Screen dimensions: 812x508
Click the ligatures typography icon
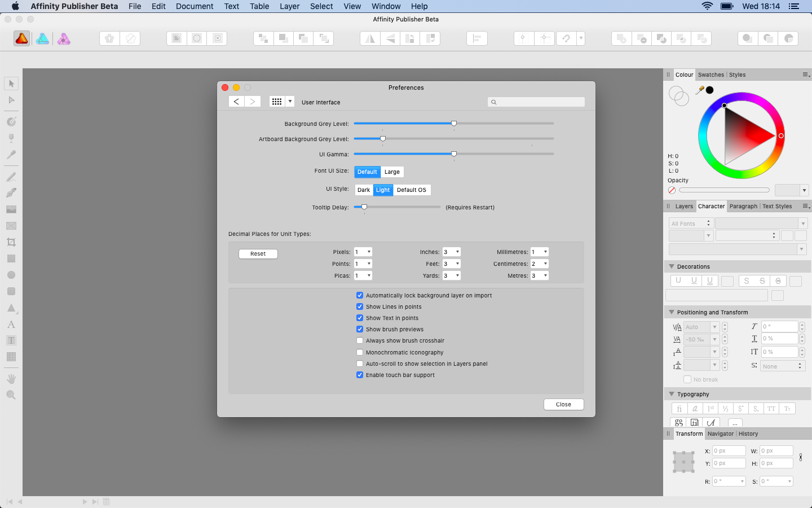pos(679,409)
